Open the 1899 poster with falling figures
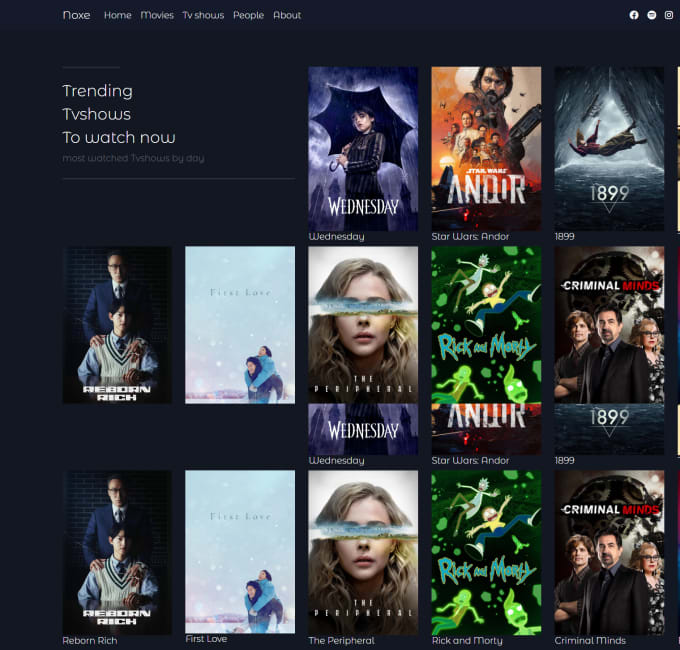The height and width of the screenshot is (650, 680). (x=609, y=149)
